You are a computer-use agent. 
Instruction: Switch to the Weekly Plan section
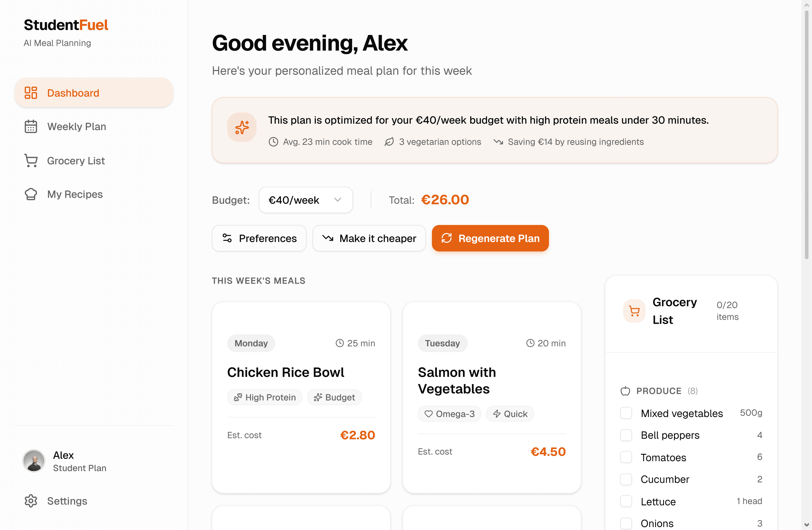(x=76, y=126)
